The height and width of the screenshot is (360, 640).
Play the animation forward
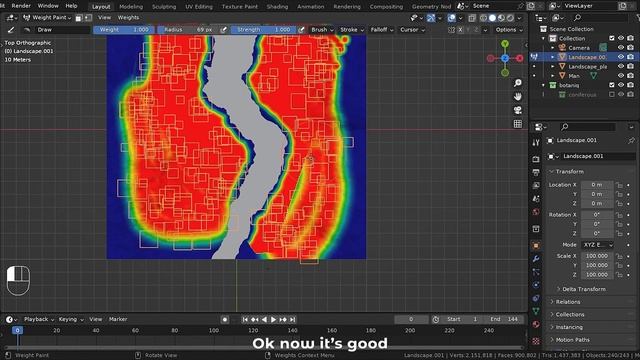pyautogui.click(x=273, y=320)
